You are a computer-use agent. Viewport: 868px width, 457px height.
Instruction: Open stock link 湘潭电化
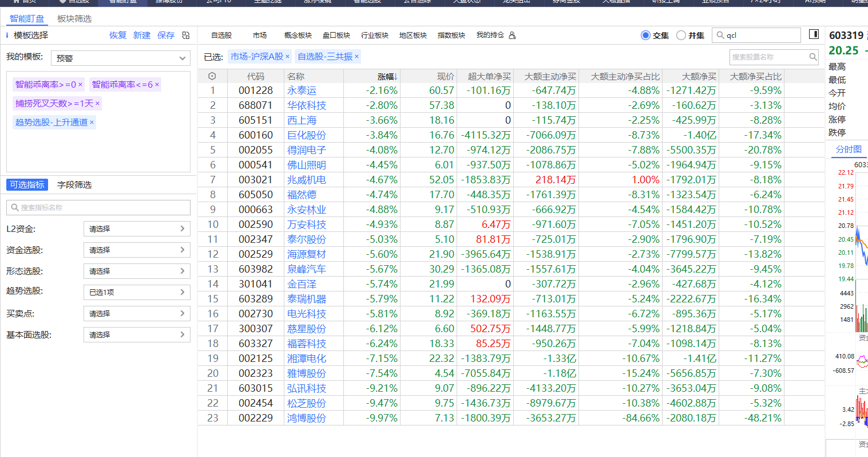click(x=307, y=358)
